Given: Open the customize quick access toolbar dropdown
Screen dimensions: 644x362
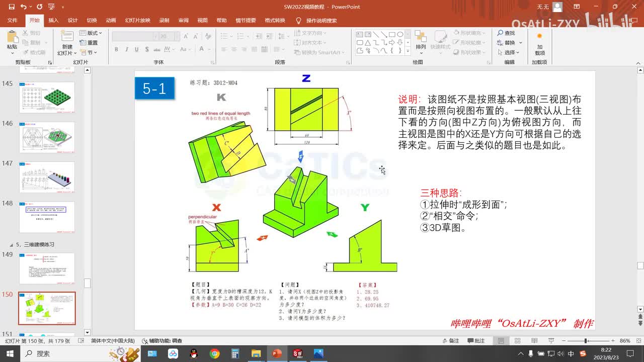Looking at the screenshot, I should click(x=63, y=7).
